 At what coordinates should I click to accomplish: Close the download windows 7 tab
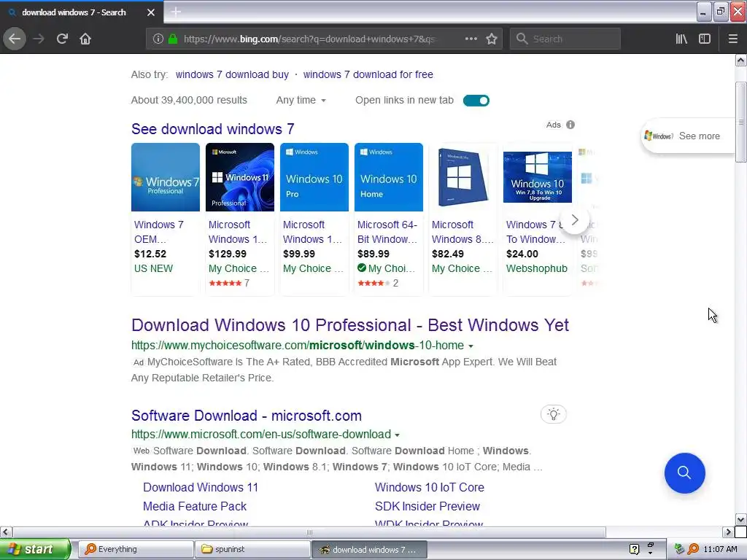pos(150,12)
